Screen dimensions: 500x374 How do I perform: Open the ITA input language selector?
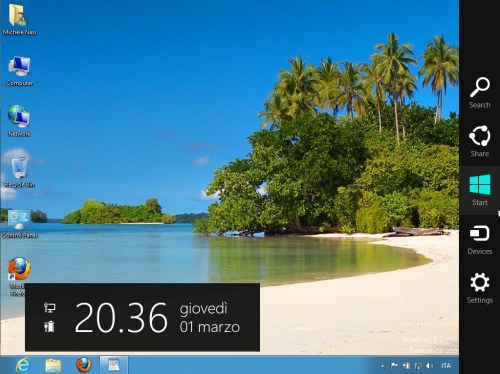pyautogui.click(x=446, y=366)
